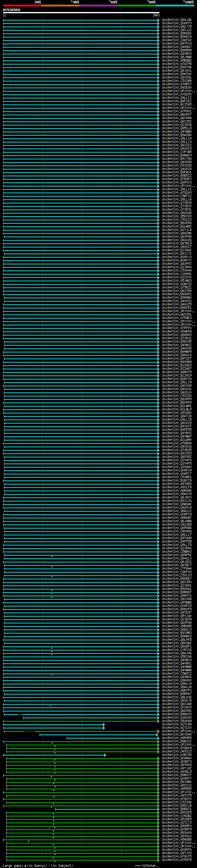Open hit UniRef100_Q4PKB6
The image size is (197, 868).
pos(177,528)
